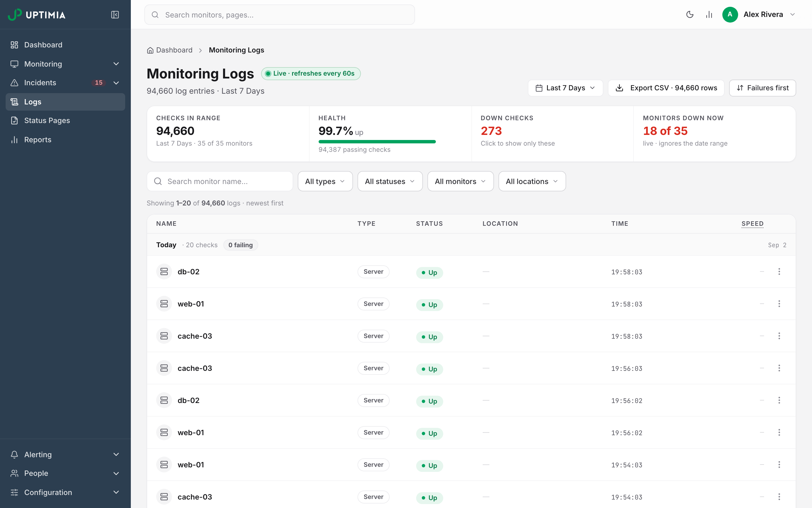812x508 pixels.
Task: Focus the top search monitors field
Action: click(279, 15)
